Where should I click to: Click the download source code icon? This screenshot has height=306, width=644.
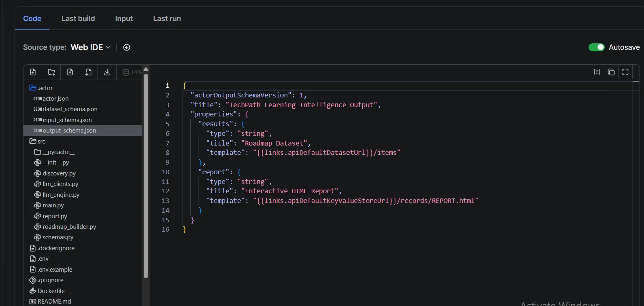[x=107, y=72]
